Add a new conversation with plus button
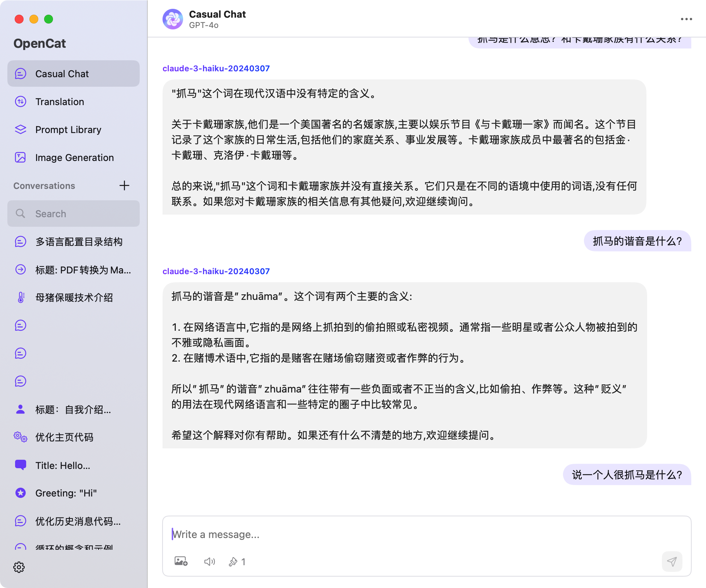Screen dimensions: 706x588 tap(124, 185)
